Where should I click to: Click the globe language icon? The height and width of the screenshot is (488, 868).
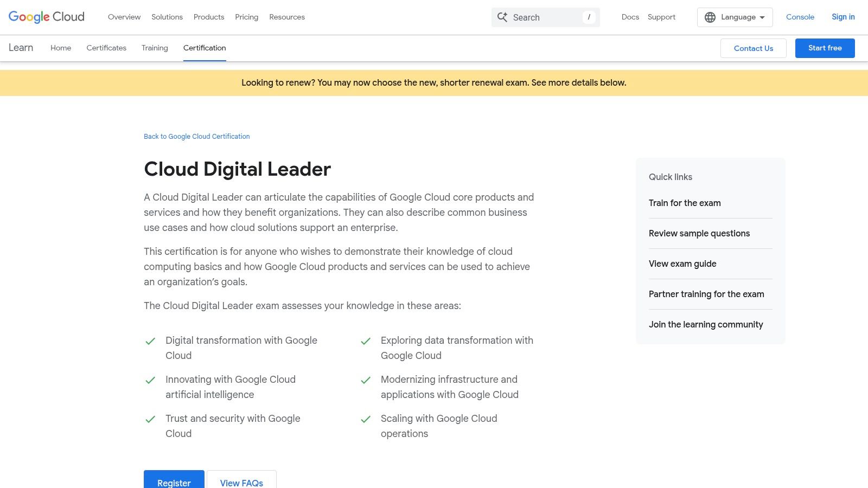710,17
